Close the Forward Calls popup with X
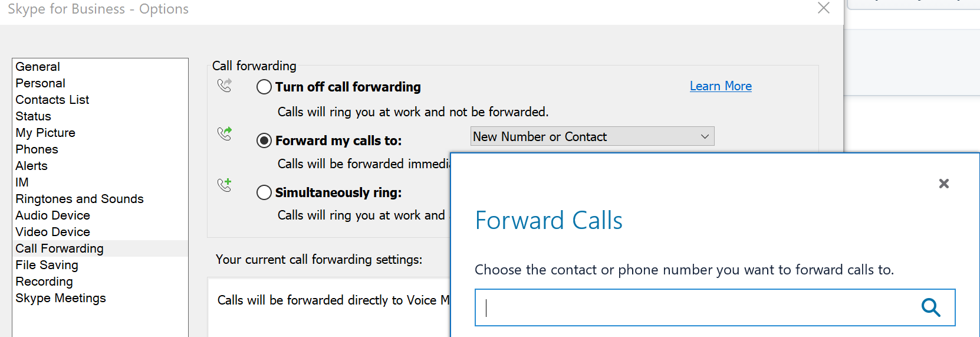Viewport: 980px width, 337px height. point(943,184)
